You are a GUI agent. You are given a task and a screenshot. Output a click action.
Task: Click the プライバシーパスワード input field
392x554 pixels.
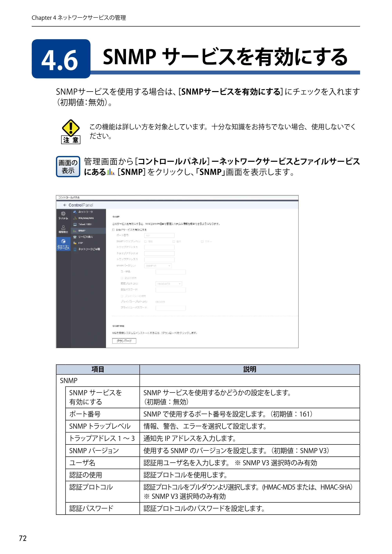[171, 308]
